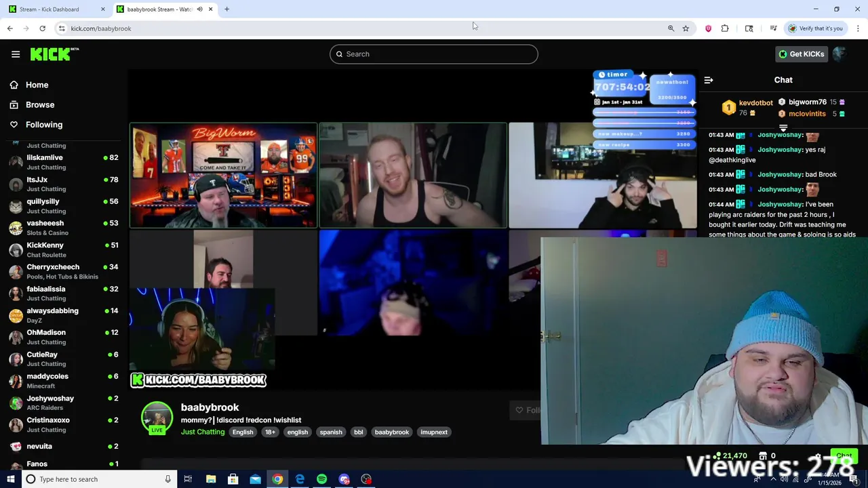The image size is (868, 488).
Task: Open Cristinaxoxo channel in sidebar
Action: point(64,424)
